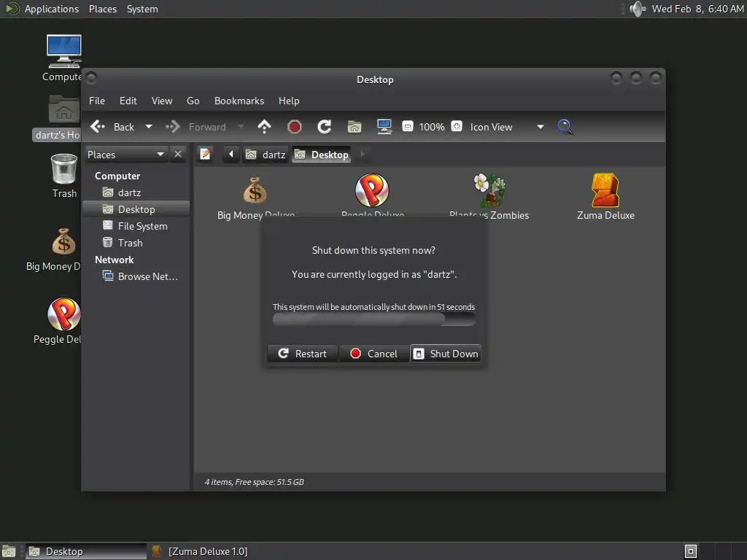The height and width of the screenshot is (560, 747).
Task: Open the Icon View mode dropdown
Action: tap(507, 127)
